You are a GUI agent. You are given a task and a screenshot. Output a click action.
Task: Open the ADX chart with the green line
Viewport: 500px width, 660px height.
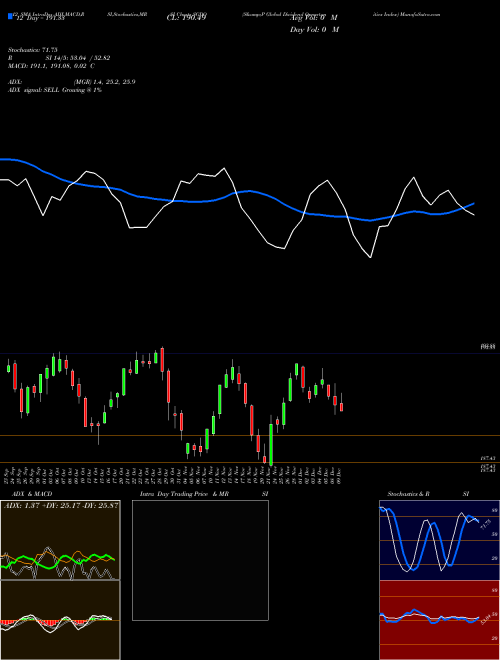[x=60, y=540]
